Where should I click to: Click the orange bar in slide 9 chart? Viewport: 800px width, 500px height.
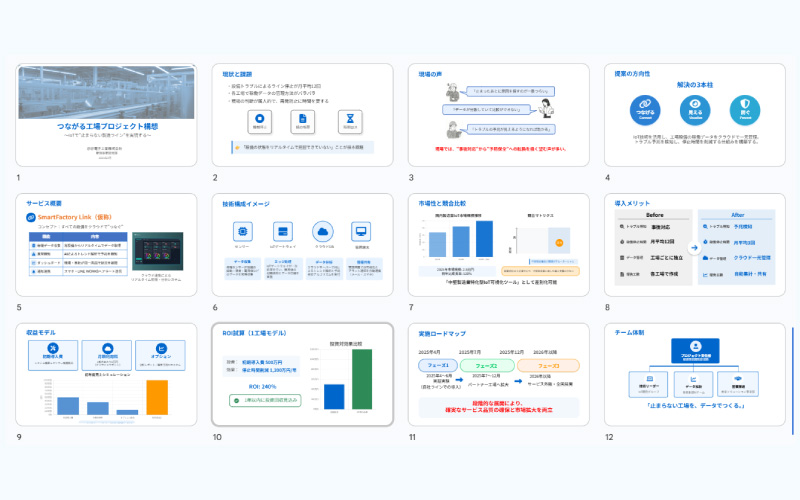(x=158, y=396)
